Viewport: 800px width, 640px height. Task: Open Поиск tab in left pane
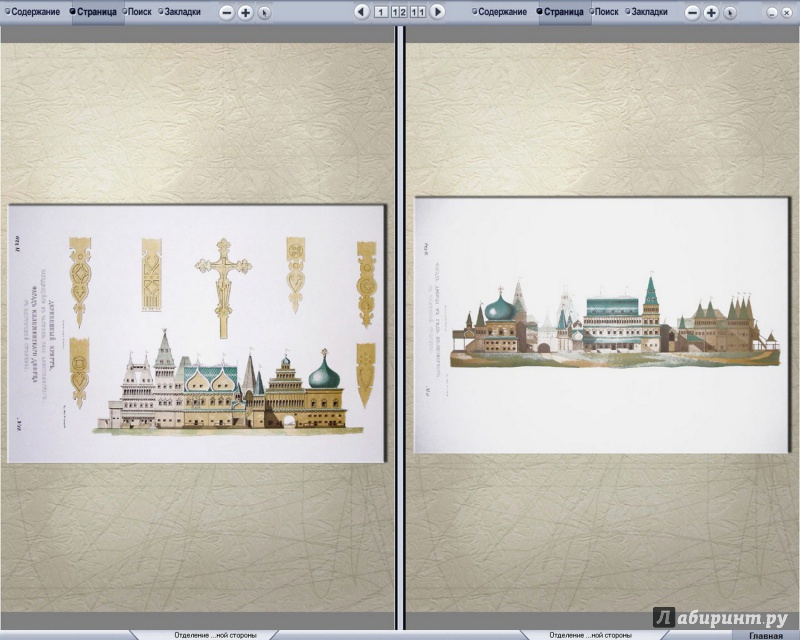tap(137, 12)
